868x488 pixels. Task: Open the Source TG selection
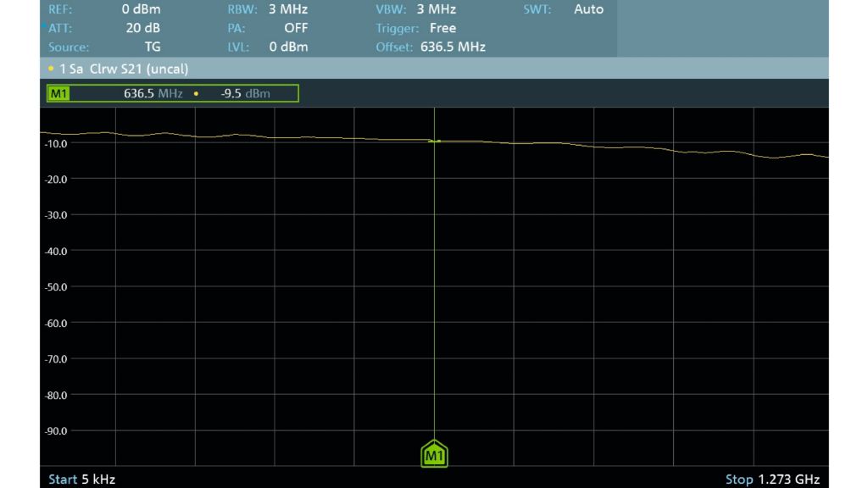click(152, 47)
